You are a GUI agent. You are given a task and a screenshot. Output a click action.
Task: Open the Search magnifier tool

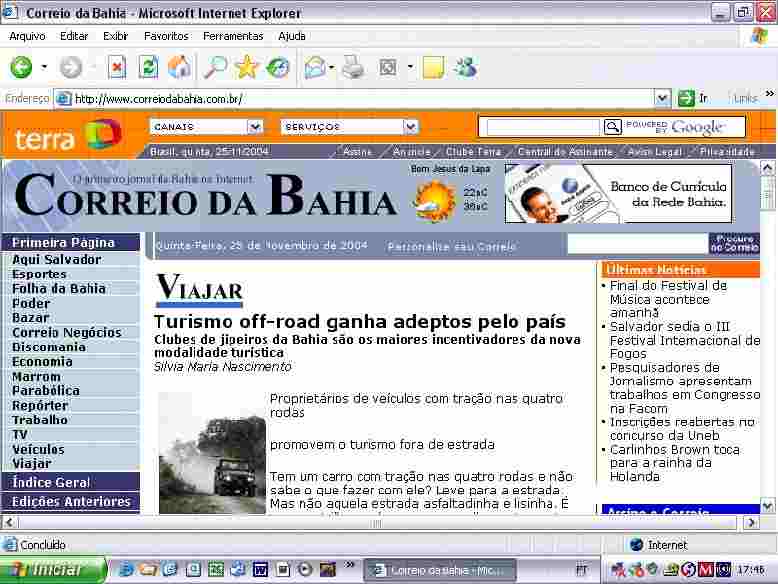click(x=216, y=67)
